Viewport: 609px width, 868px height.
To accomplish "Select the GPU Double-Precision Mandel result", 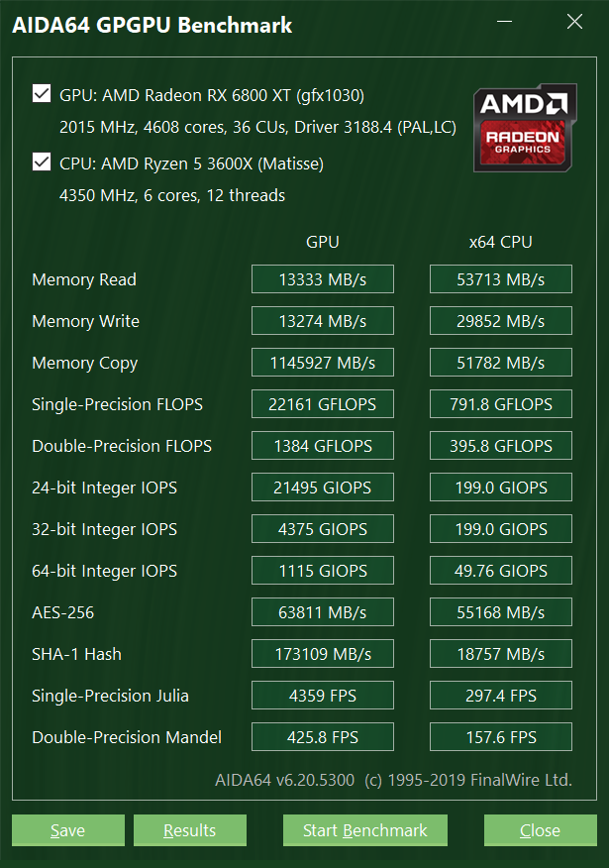I will coord(323,737).
